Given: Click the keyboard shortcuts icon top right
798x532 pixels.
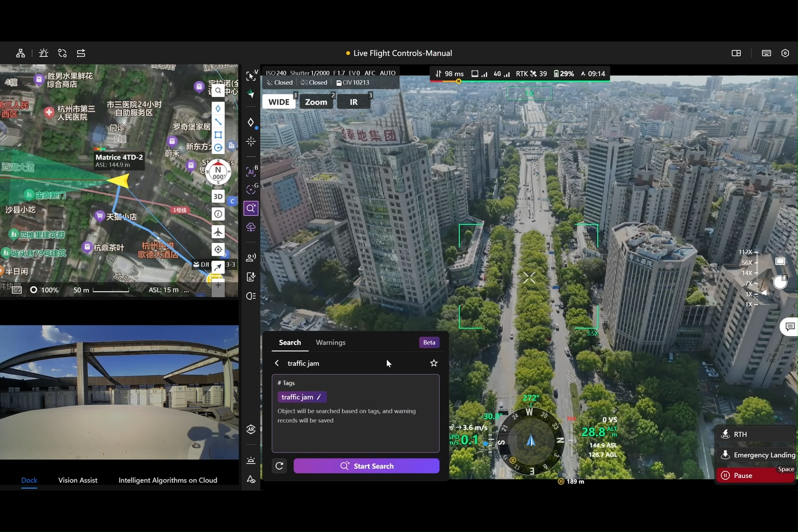Looking at the screenshot, I should pos(766,53).
